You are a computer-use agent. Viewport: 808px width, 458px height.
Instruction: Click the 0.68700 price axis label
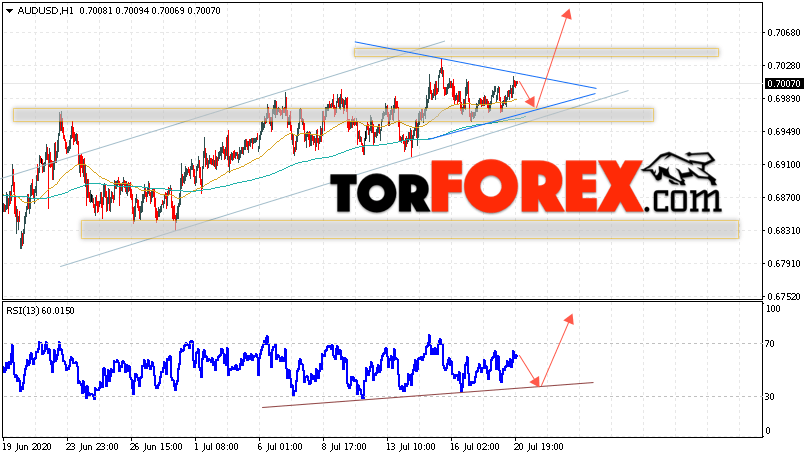coord(784,198)
